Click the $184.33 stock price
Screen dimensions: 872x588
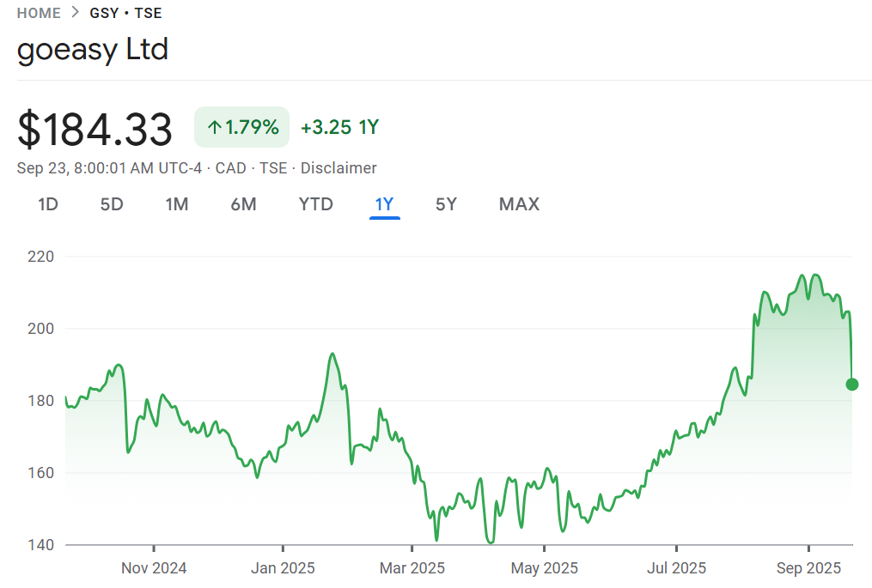point(95,130)
